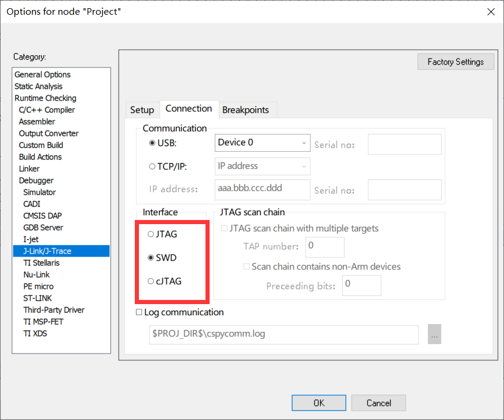Select the cJTAG interface option
This screenshot has width=504, height=420.
click(x=151, y=281)
